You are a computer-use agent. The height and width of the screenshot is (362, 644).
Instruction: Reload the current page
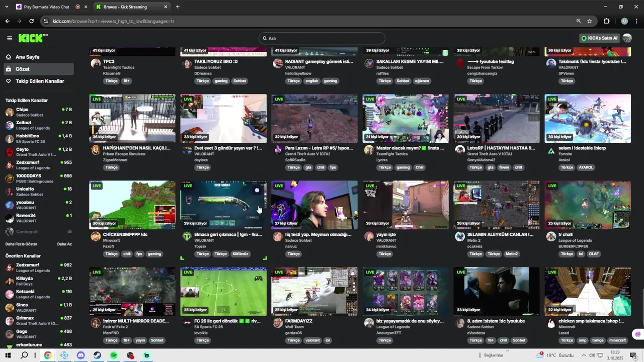(31, 21)
